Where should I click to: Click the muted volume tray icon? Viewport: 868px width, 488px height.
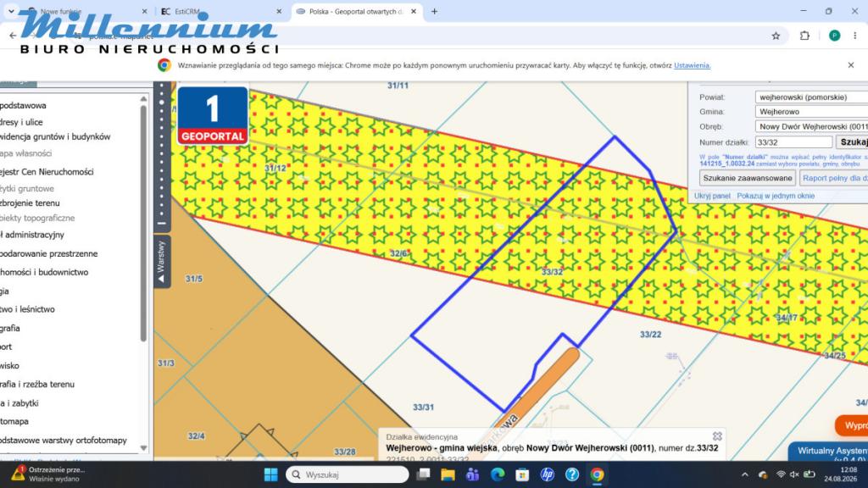[794, 474]
